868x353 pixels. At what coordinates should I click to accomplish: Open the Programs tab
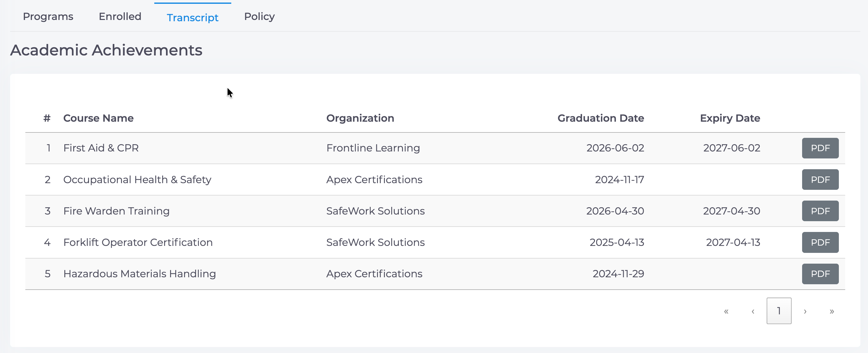pyautogui.click(x=48, y=16)
